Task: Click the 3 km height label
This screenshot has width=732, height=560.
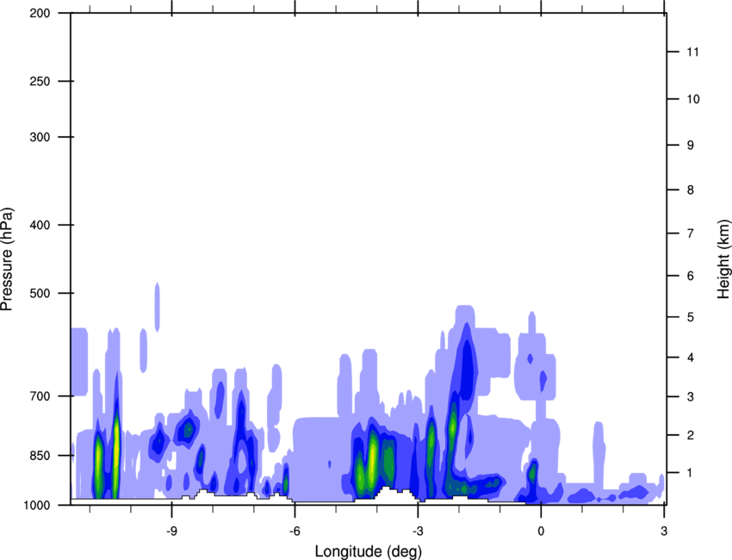Action: pyautogui.click(x=690, y=396)
